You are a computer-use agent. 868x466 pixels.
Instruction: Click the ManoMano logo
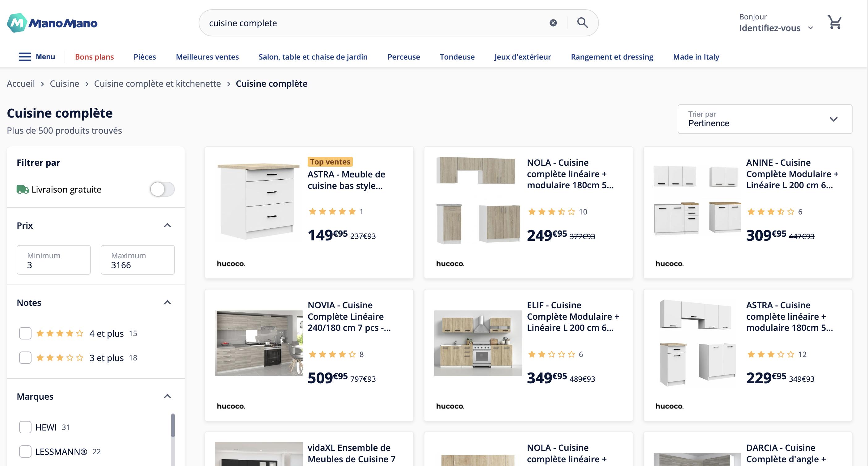pyautogui.click(x=52, y=23)
